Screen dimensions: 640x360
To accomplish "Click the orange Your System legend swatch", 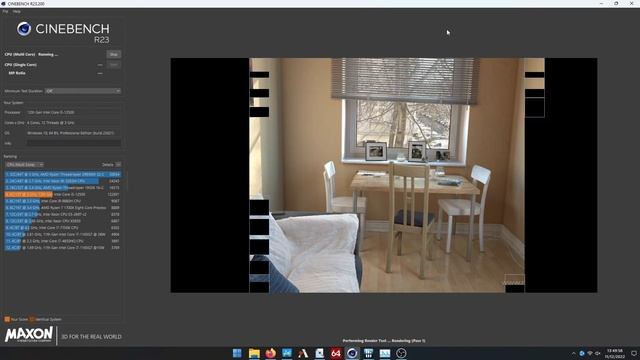I will click(7, 319).
